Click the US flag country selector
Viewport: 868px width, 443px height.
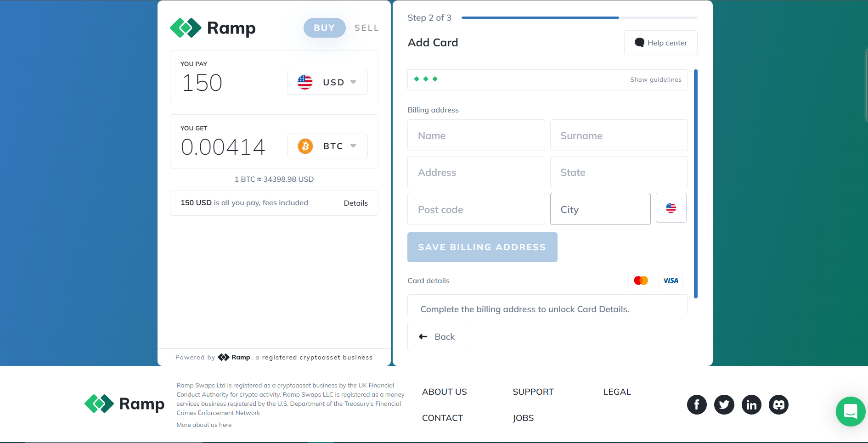pos(671,208)
